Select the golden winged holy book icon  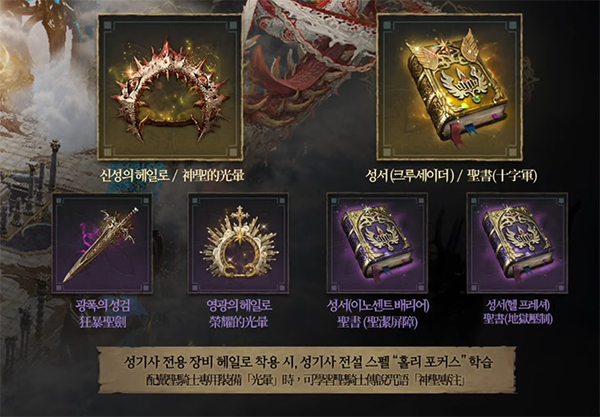pyautogui.click(x=450, y=88)
